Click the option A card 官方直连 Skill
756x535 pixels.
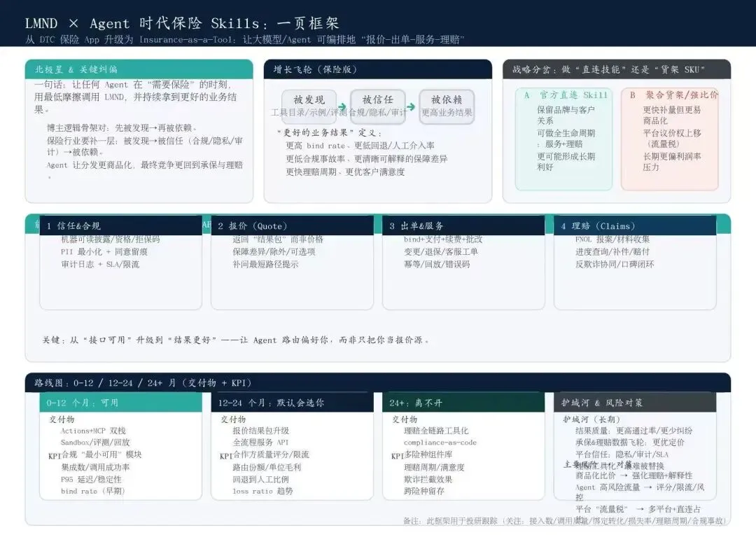pyautogui.click(x=563, y=139)
